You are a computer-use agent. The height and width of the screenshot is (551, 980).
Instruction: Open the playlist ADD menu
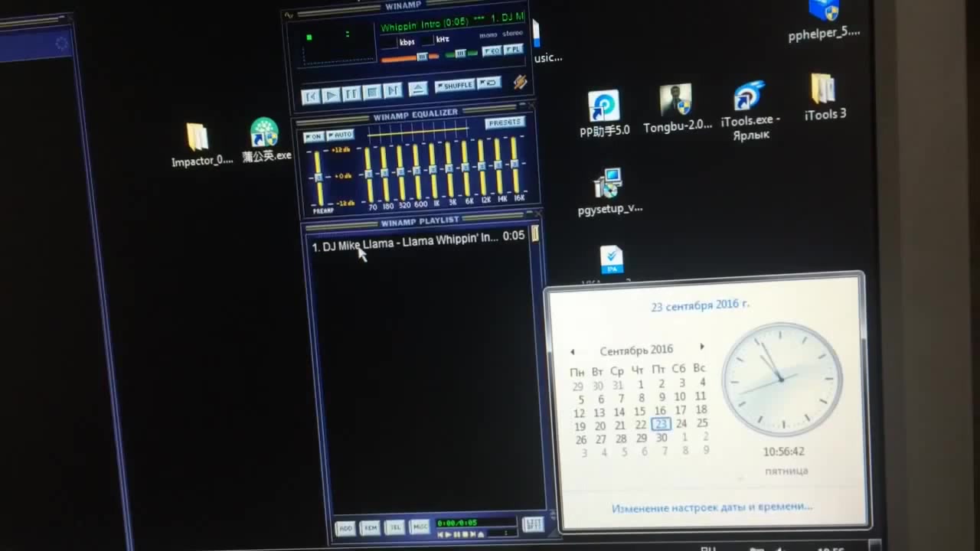tap(345, 528)
